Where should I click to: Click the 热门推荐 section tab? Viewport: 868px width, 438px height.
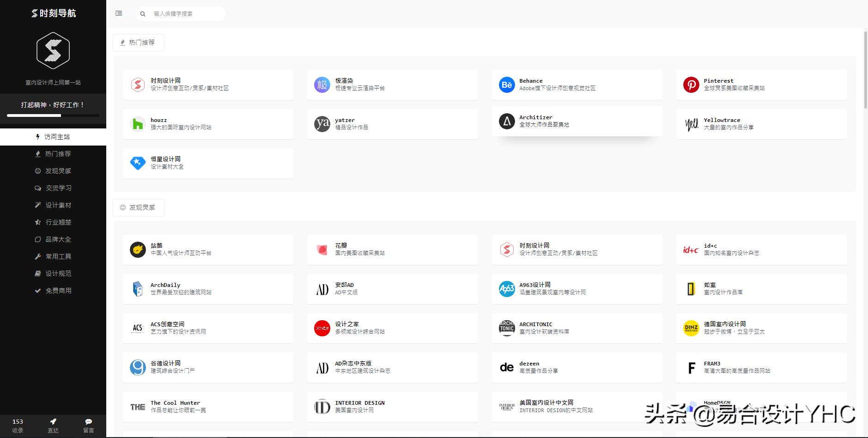(x=138, y=43)
